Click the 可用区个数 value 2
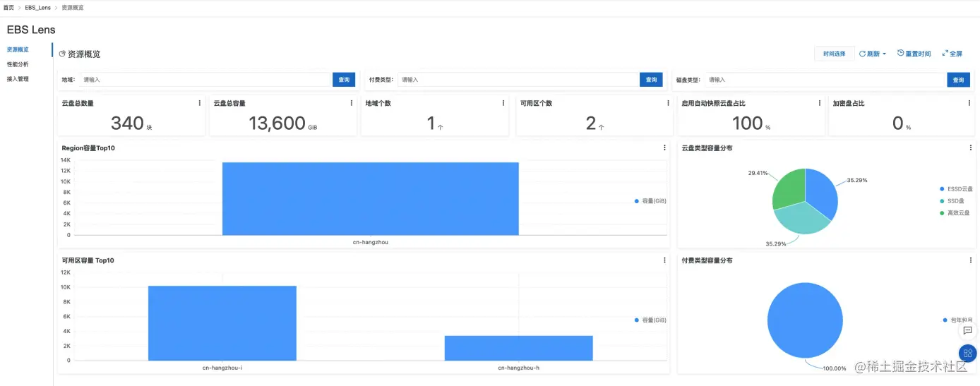Screen dimensions: 980x386 591,123
